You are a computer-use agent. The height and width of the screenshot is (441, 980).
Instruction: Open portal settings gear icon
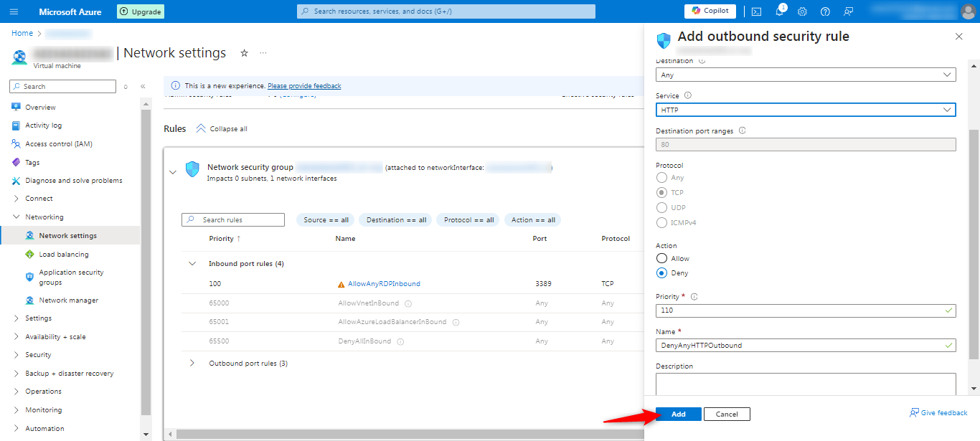pos(802,11)
